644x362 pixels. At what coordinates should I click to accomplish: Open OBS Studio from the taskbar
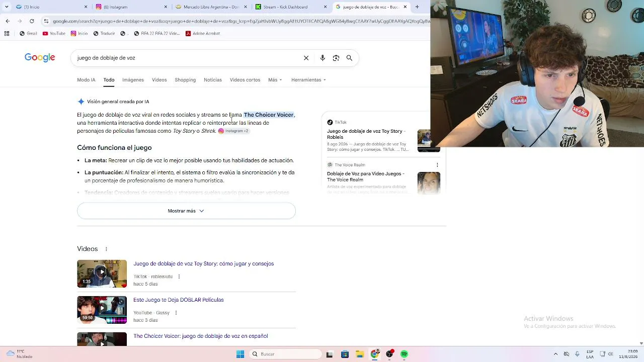click(389, 354)
